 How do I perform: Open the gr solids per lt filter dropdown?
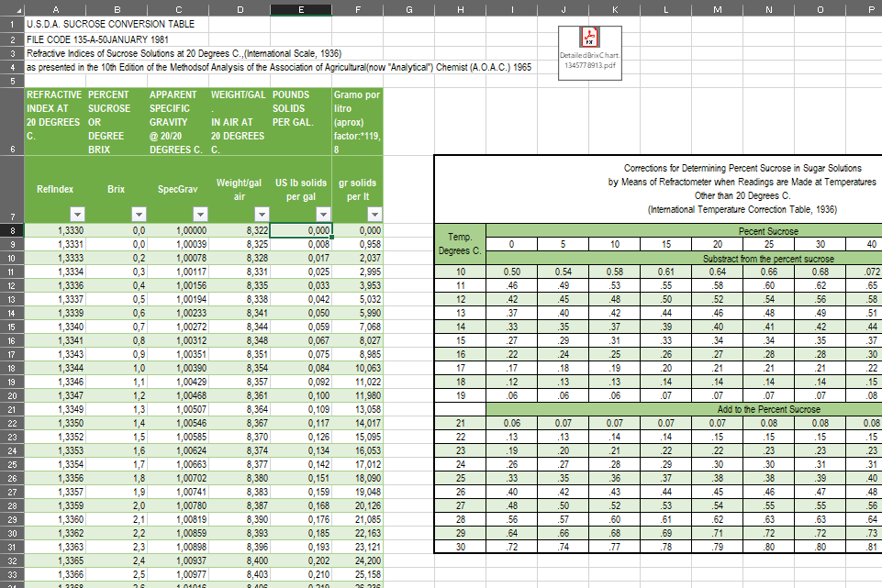374,213
